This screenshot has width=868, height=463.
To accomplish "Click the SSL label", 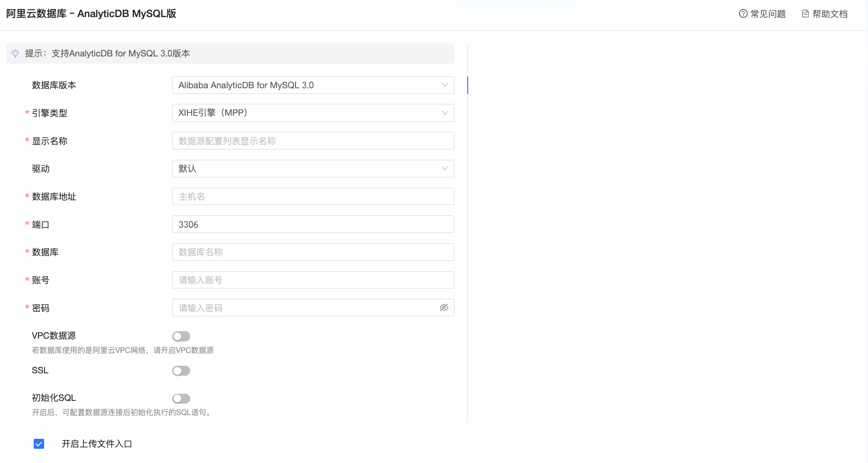I will (40, 370).
